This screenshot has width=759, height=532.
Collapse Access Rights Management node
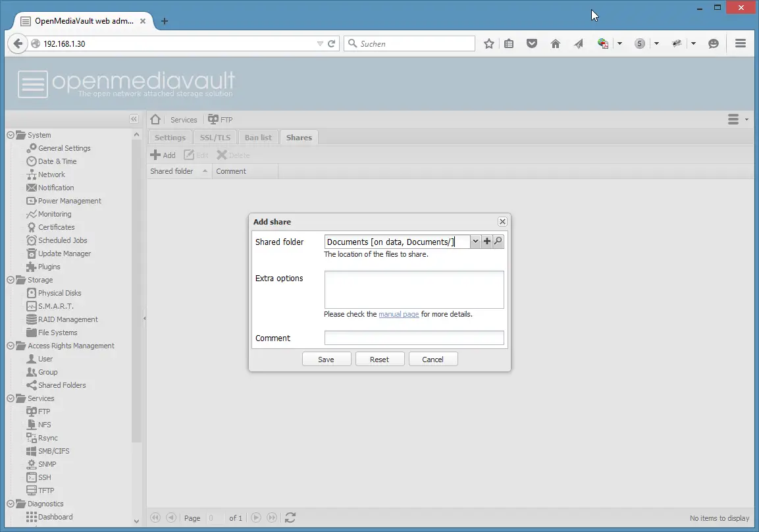[10, 346]
